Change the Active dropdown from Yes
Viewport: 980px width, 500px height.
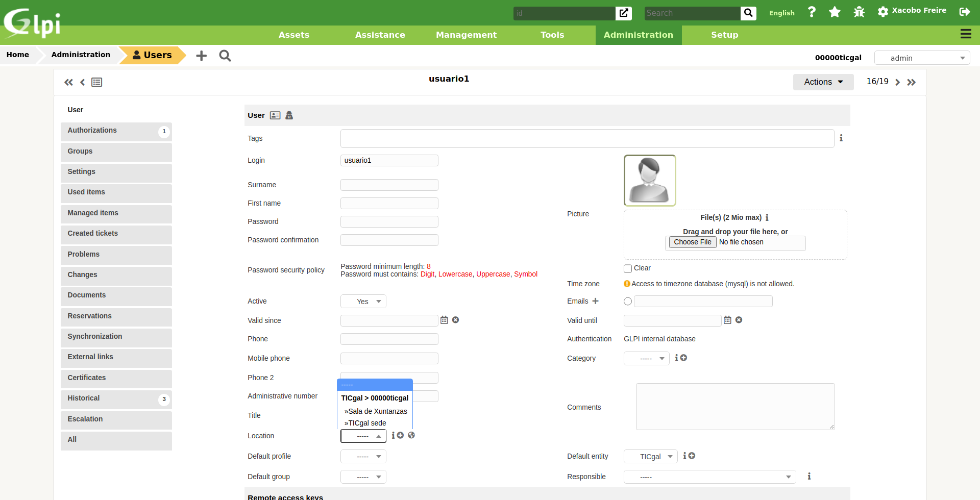coord(363,301)
